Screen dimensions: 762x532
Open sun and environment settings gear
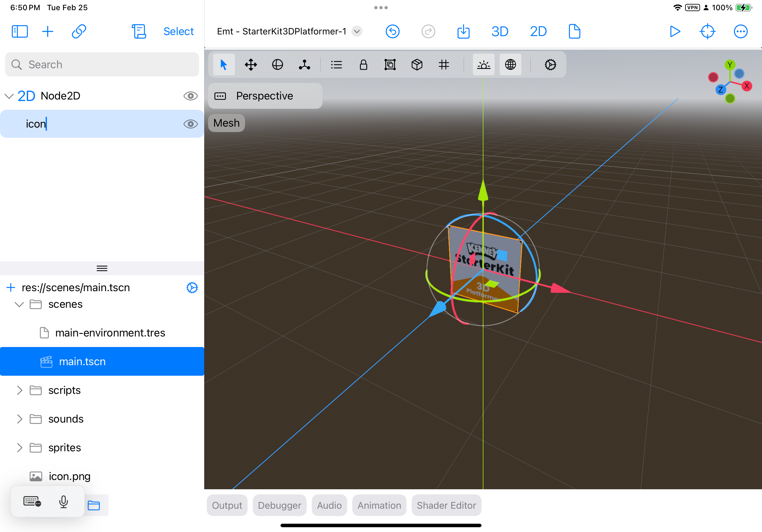[x=550, y=64]
